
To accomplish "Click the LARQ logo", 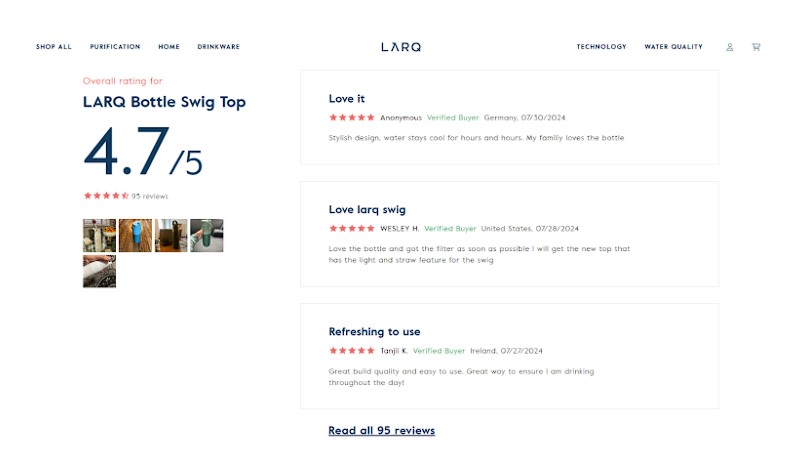I will (401, 47).
